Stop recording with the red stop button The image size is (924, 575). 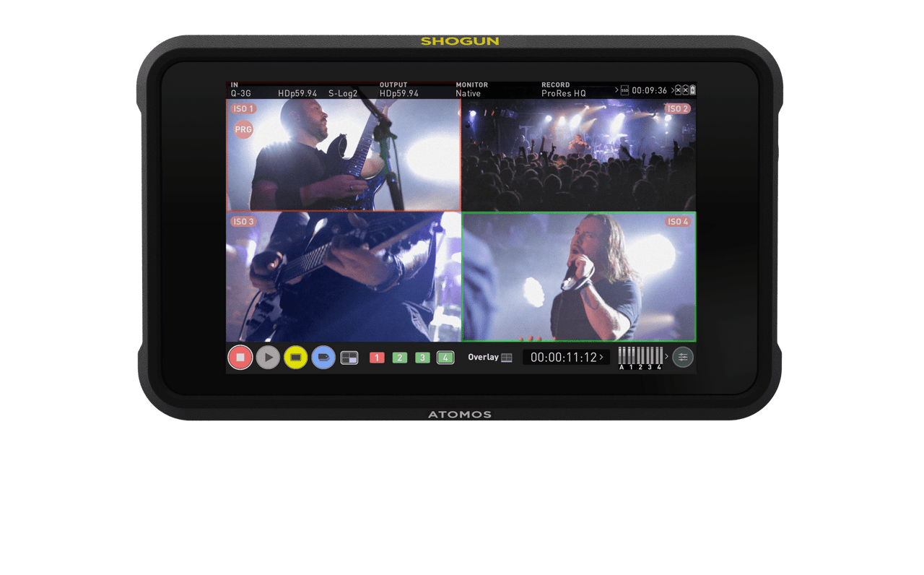pyautogui.click(x=240, y=357)
